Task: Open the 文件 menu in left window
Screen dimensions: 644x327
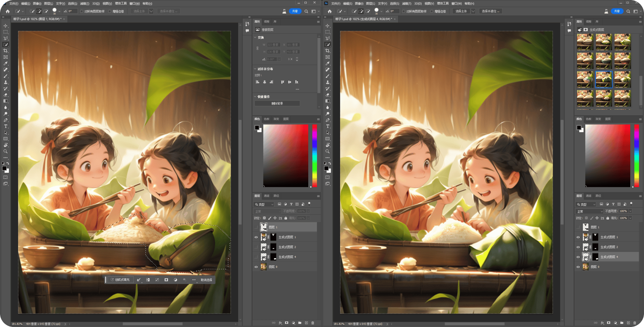Action: [13, 3]
